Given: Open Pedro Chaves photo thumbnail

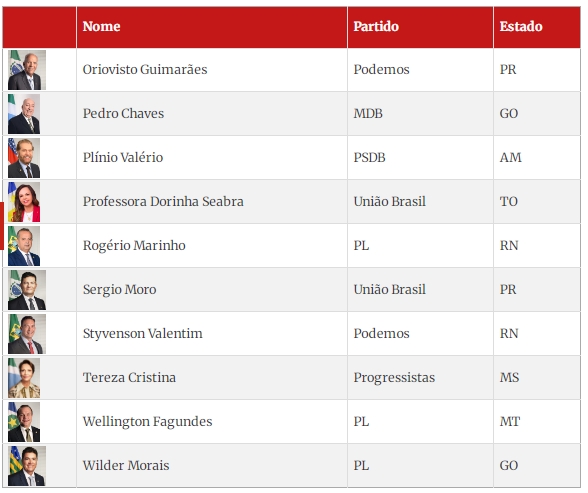Looking at the screenshot, I should [x=24, y=114].
